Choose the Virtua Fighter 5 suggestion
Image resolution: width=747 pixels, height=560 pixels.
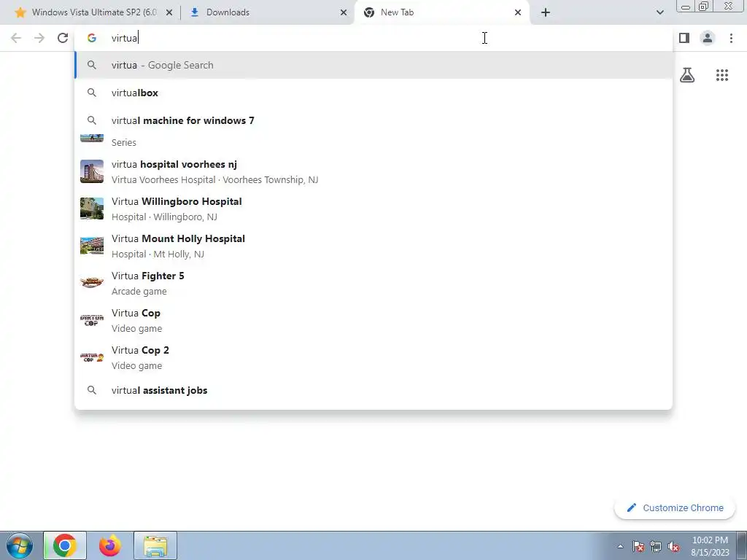click(x=373, y=283)
